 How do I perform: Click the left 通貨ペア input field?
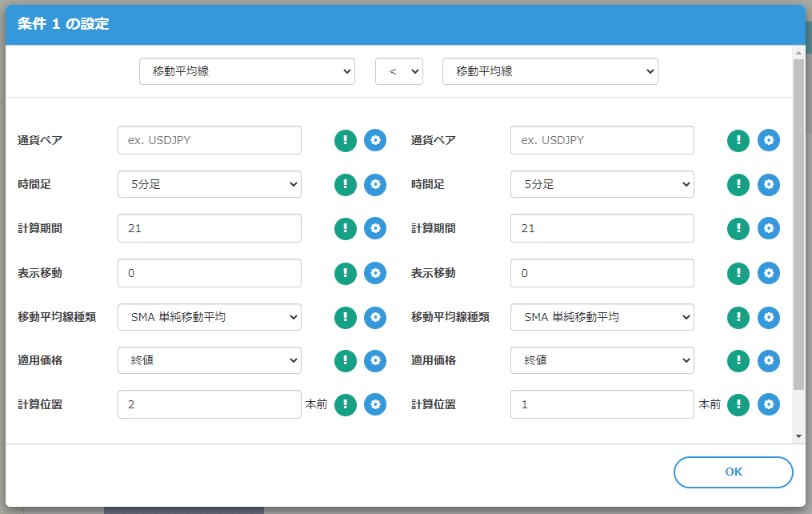210,140
